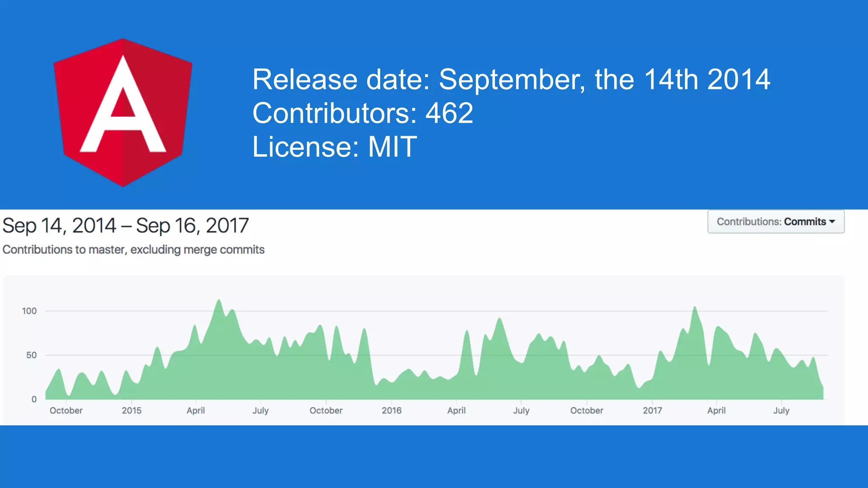Click the 50 y-axis label
Image resolution: width=868 pixels, height=488 pixels.
coord(31,355)
